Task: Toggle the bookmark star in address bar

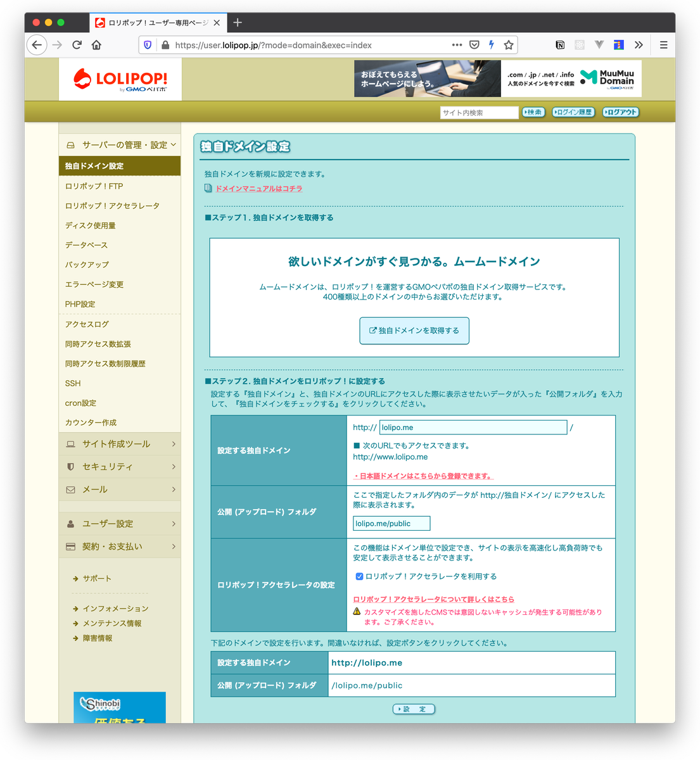Action: point(509,45)
